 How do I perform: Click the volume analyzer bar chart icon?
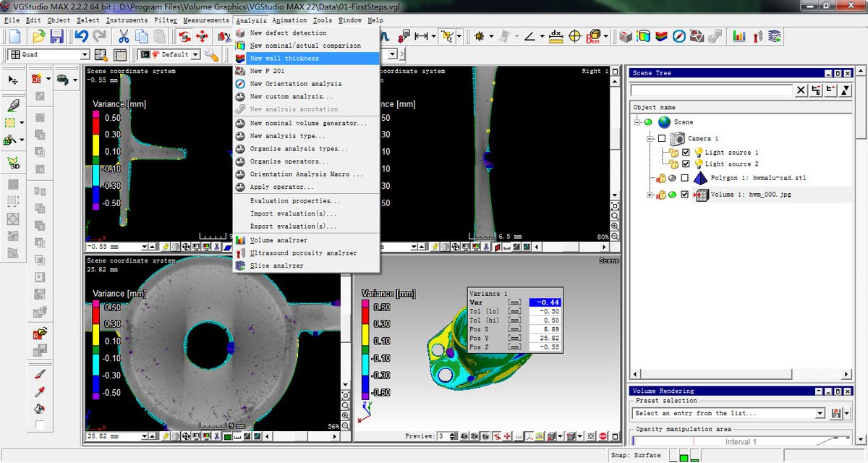pos(739,35)
